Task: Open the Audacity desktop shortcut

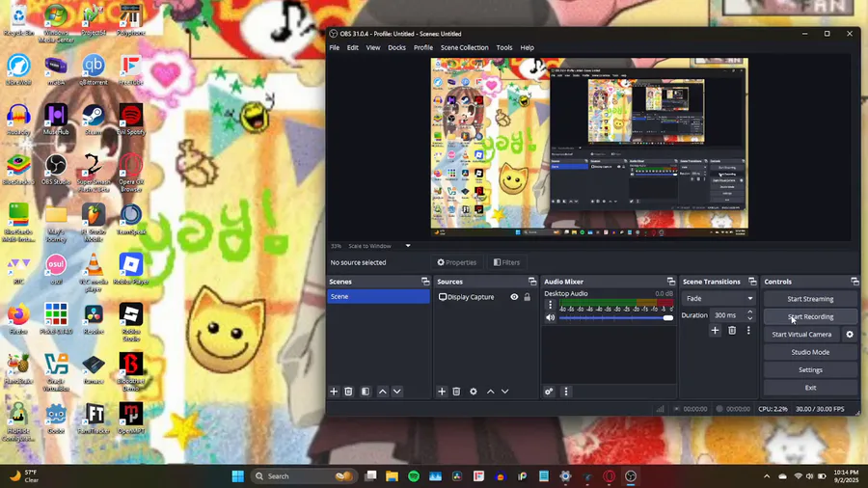Action: (x=18, y=120)
